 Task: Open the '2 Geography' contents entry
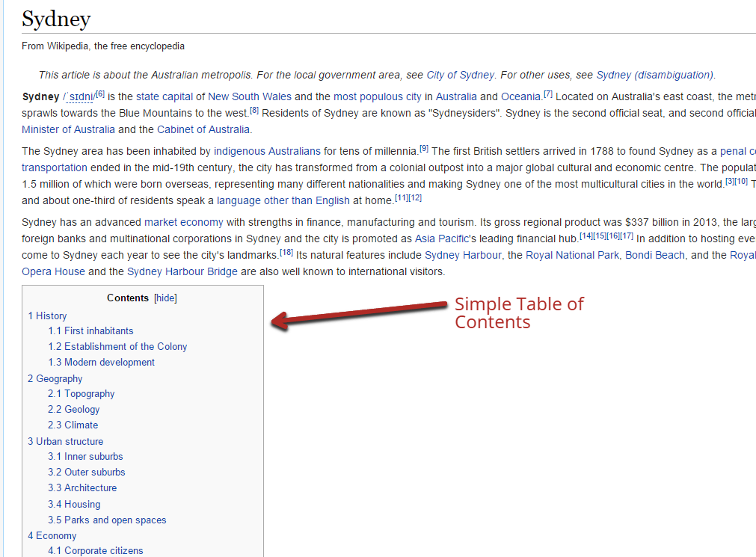coord(55,378)
